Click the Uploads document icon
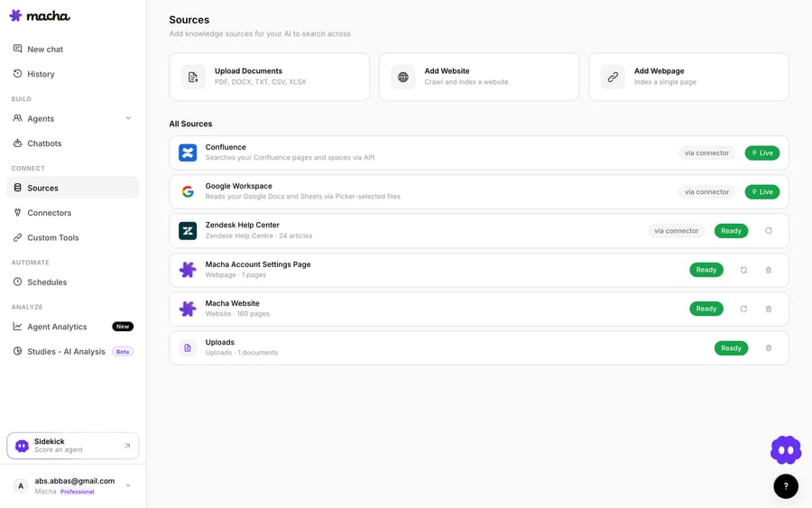 pyautogui.click(x=188, y=348)
